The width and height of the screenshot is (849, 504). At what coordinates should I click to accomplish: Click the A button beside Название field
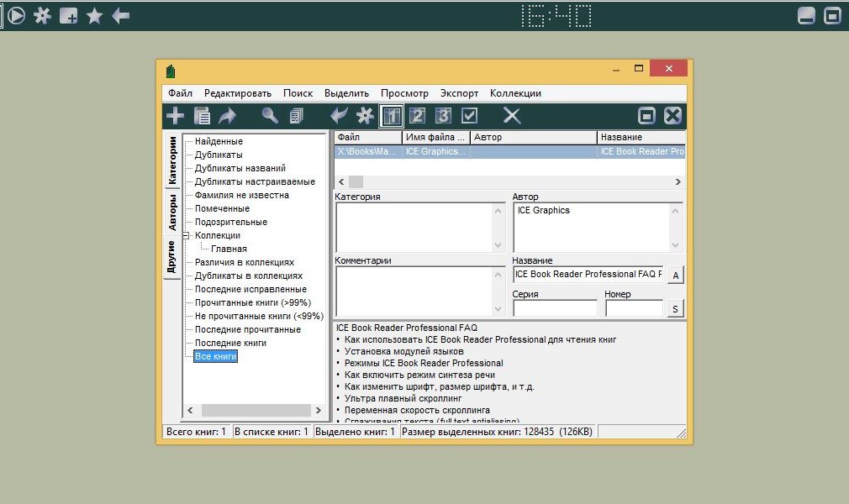pos(675,275)
